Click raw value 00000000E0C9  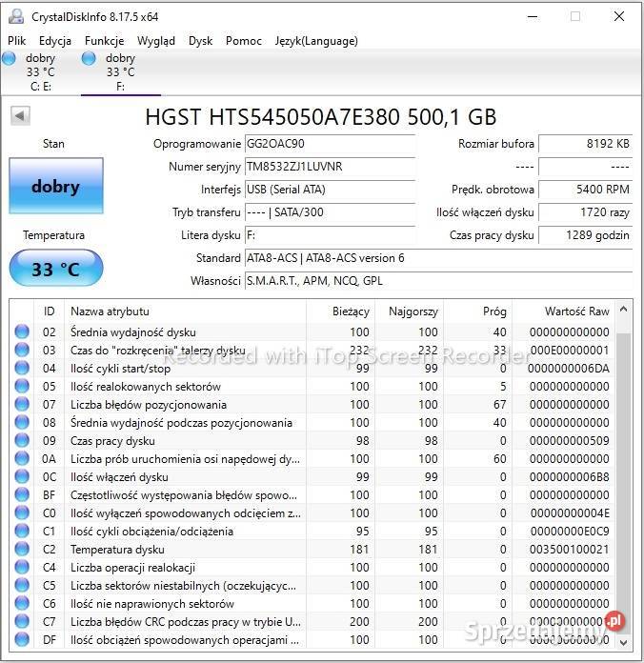tap(570, 532)
